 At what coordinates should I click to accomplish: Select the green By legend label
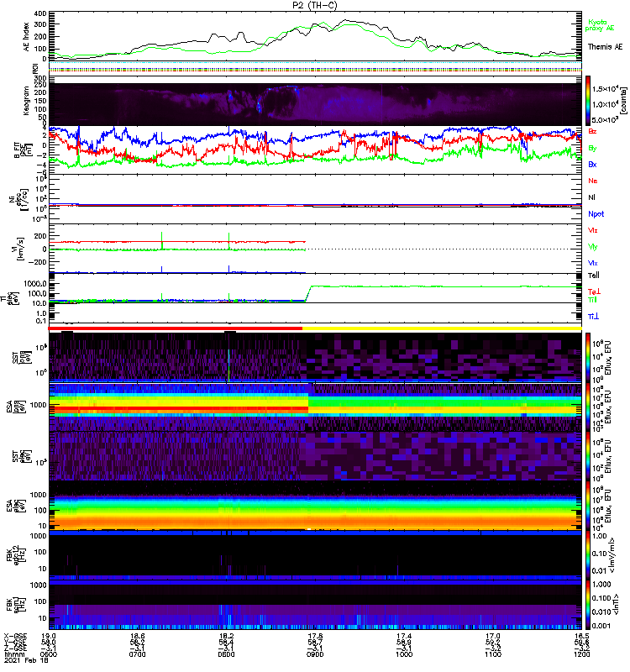[592, 149]
